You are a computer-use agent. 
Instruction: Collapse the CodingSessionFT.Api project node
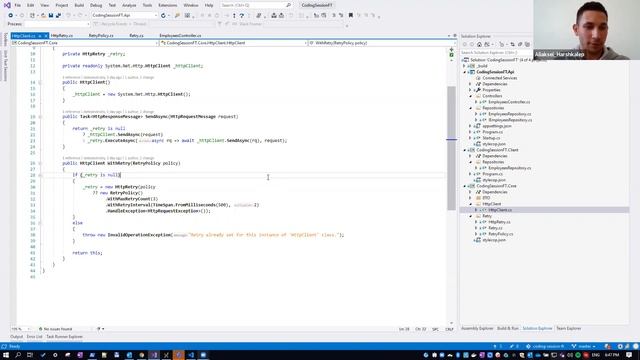point(464,72)
